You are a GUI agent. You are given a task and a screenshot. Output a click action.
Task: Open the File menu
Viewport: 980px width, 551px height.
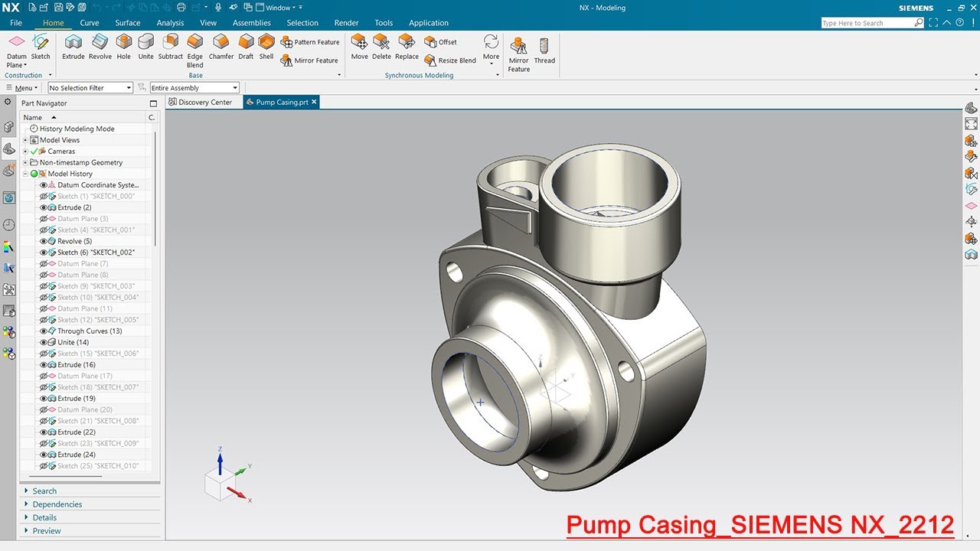pyautogui.click(x=16, y=23)
